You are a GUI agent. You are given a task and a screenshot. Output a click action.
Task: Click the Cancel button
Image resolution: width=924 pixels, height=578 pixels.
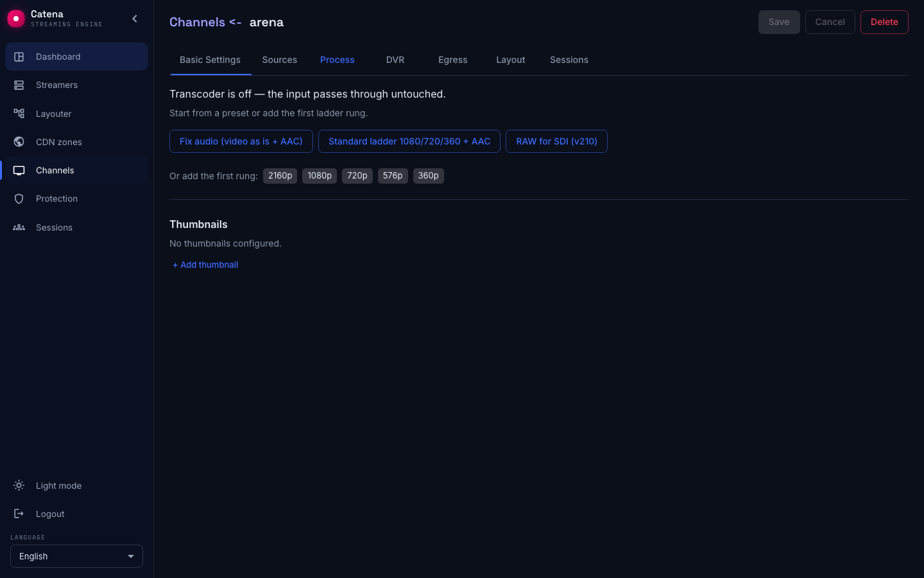830,22
